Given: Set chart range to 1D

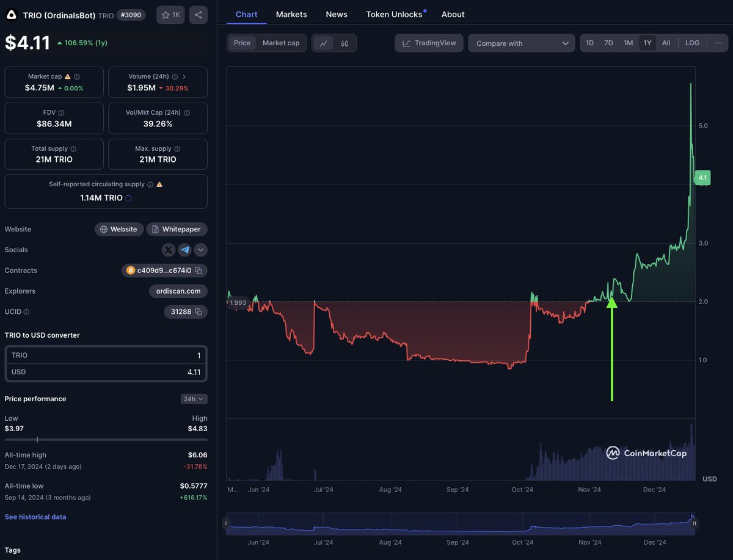Looking at the screenshot, I should click(x=589, y=43).
